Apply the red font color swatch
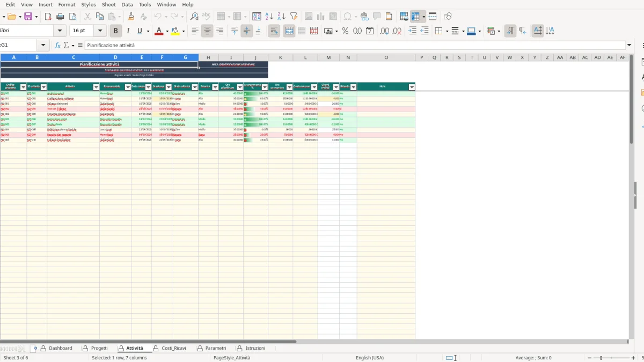Image resolution: width=644 pixels, height=362 pixels. [158, 31]
